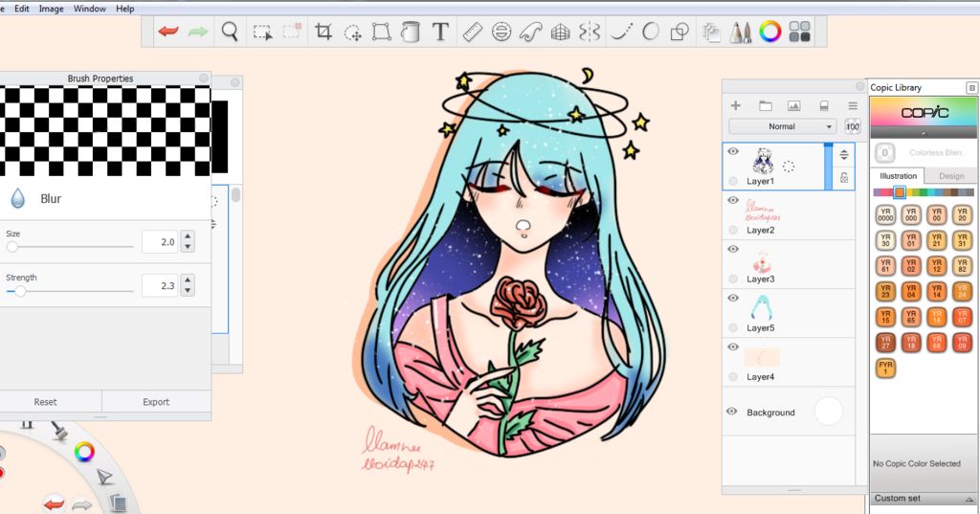Click the color wheel in the lagoon

click(84, 451)
